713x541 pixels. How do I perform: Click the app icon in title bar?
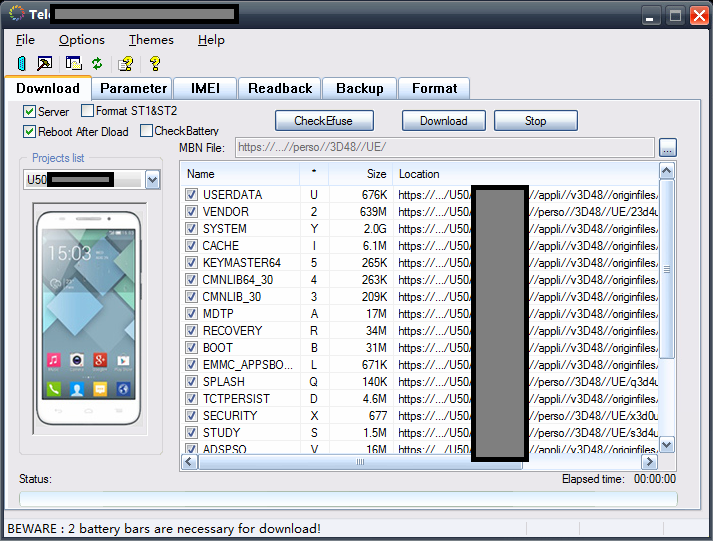(17, 15)
